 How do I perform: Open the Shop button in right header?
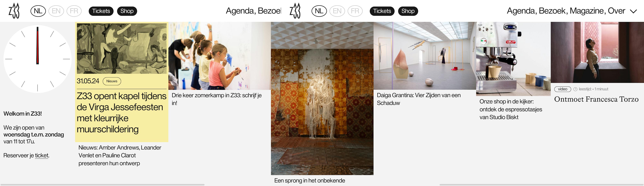[x=408, y=11]
